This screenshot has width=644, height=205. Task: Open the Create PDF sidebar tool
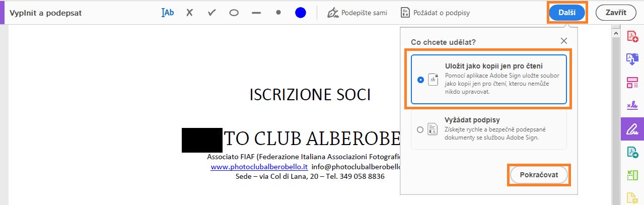tap(632, 36)
